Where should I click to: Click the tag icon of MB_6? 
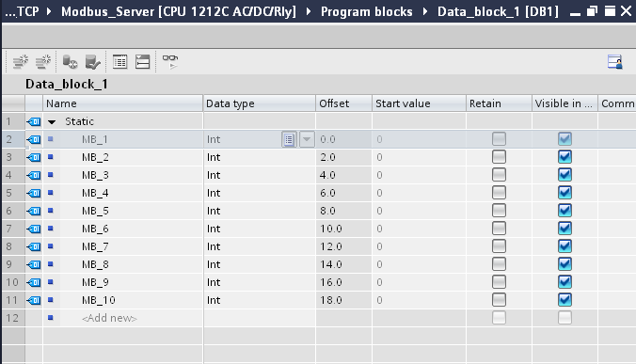[34, 229]
